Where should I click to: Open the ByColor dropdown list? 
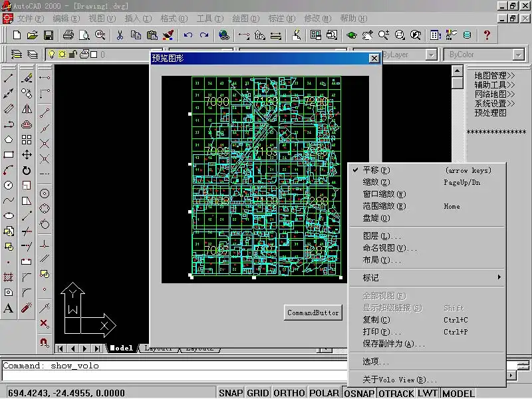pos(518,55)
